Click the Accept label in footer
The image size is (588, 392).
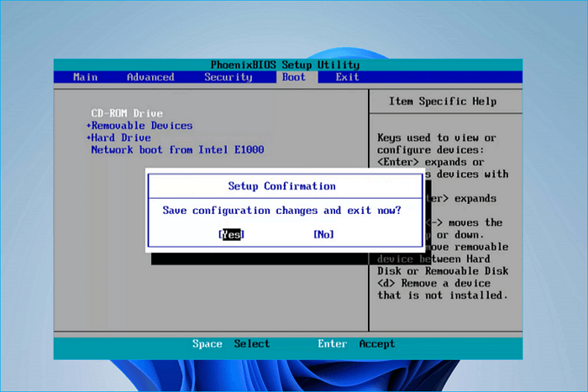[x=377, y=344]
